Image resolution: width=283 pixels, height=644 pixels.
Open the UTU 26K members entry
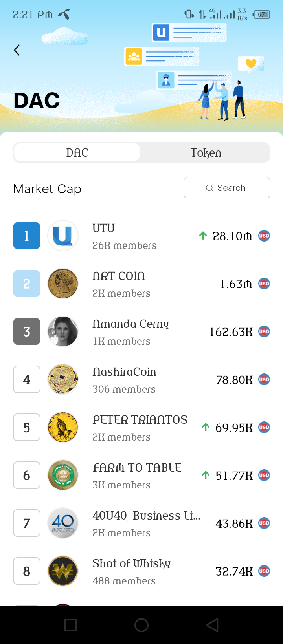click(141, 236)
